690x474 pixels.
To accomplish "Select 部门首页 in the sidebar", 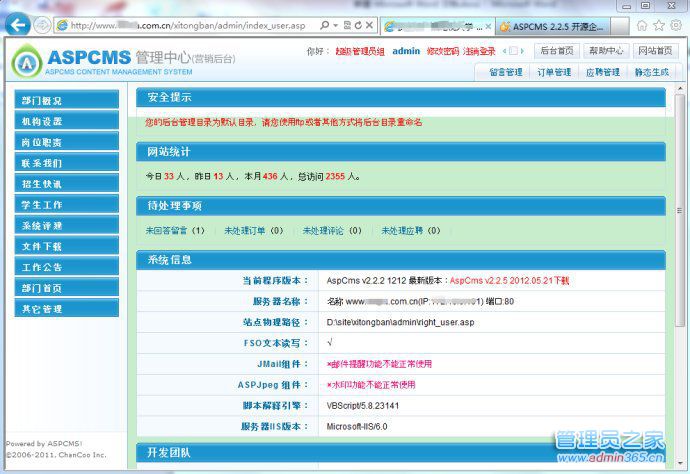I will tap(66, 288).
